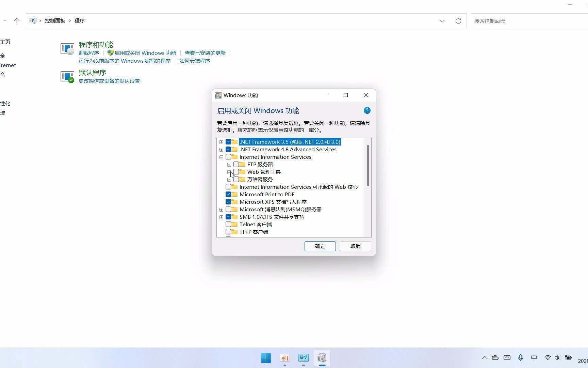This screenshot has width=588, height=368.
Task: Click the folder icon beside Telnet 客户端
Action: coord(234,224)
